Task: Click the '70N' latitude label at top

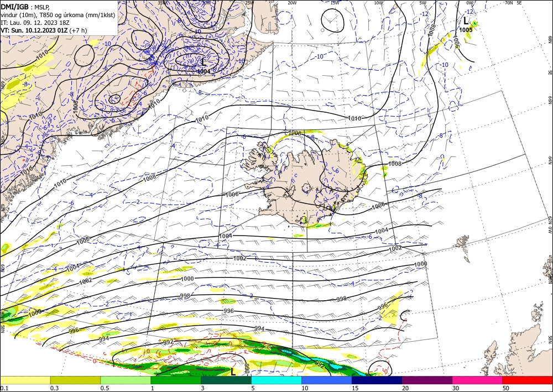Action: (509, 3)
